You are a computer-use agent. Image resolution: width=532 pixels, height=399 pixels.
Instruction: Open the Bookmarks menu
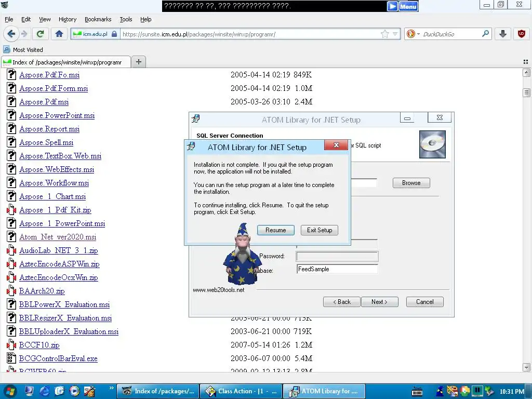click(x=98, y=19)
